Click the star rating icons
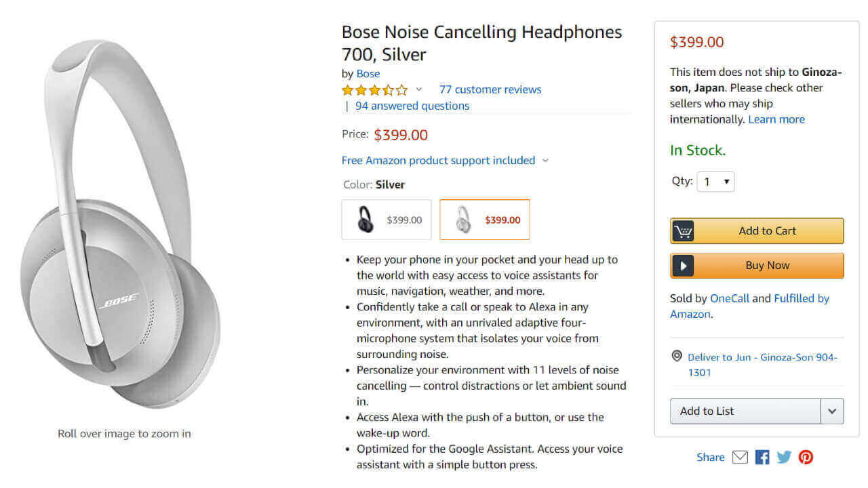Viewport: 868px width, 488px height. click(374, 90)
